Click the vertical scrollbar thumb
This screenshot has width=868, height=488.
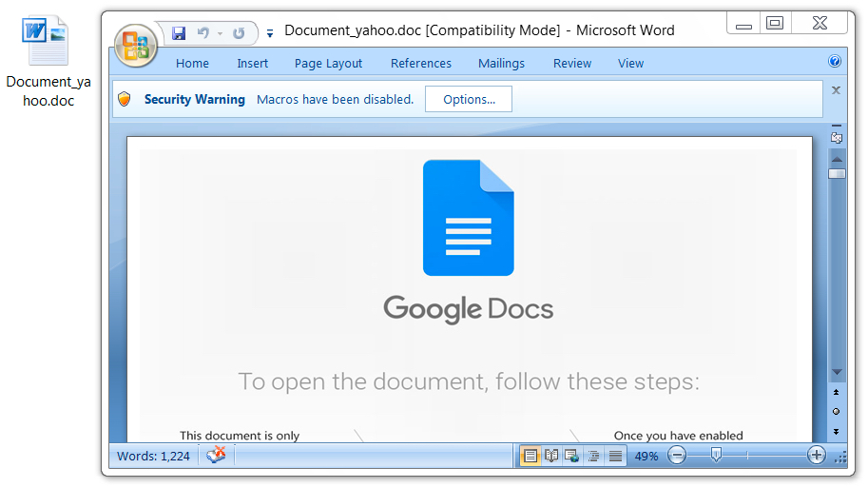(x=837, y=174)
